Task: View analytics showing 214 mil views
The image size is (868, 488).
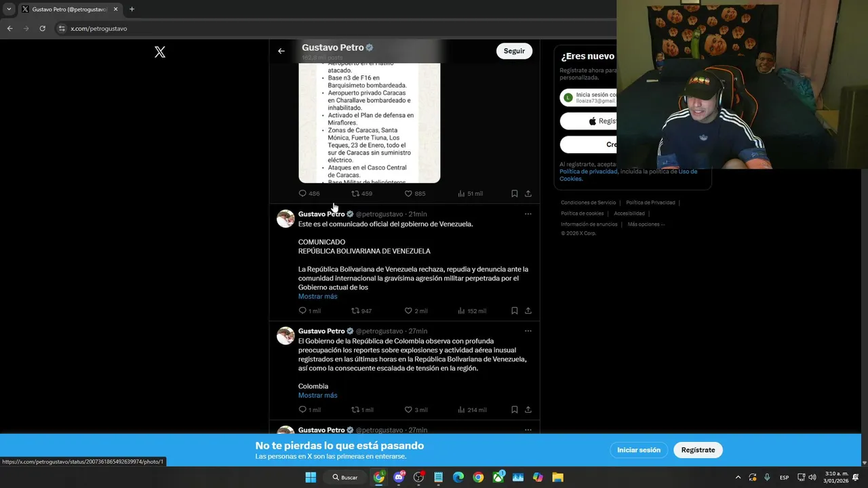Action: pyautogui.click(x=472, y=409)
